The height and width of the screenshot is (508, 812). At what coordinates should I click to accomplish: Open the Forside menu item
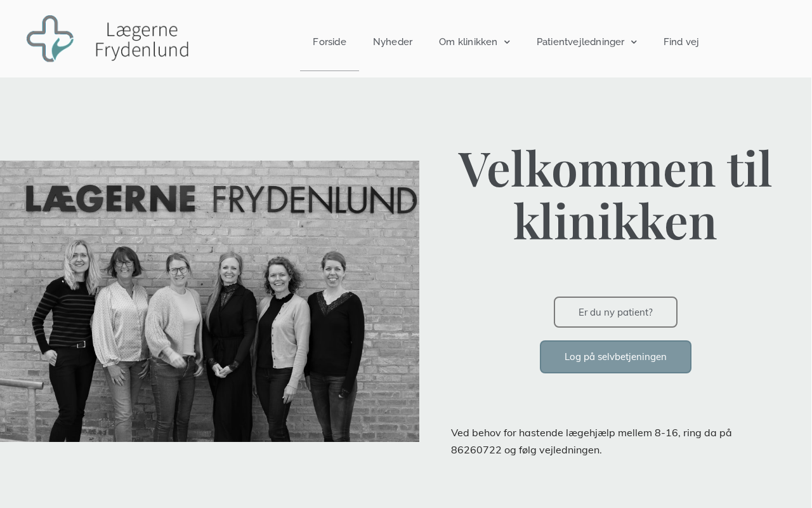[x=329, y=42]
